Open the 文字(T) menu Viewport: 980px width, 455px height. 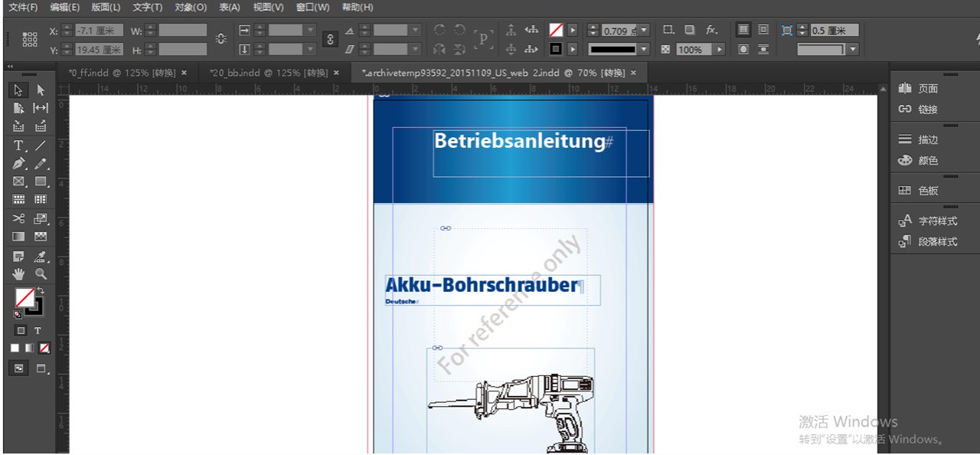[x=148, y=8]
